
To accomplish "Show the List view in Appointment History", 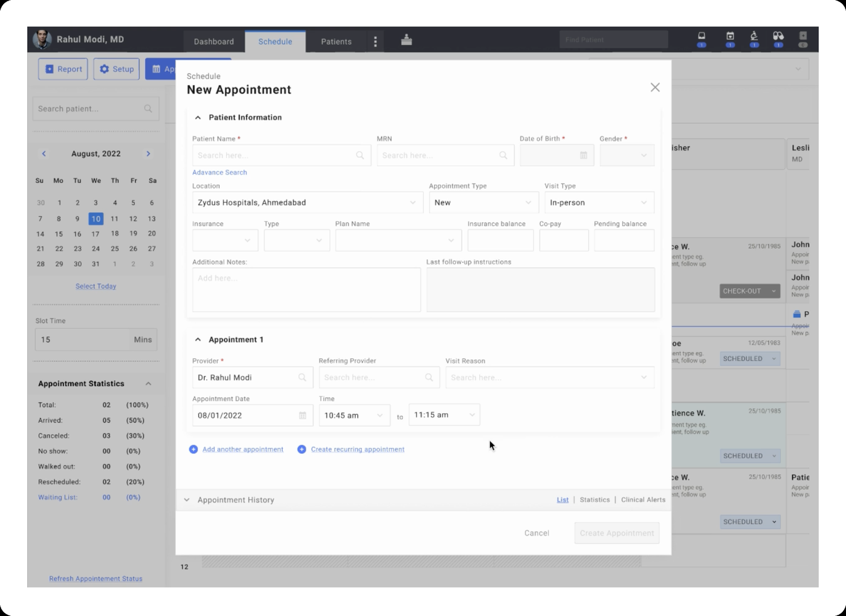I will pos(563,500).
